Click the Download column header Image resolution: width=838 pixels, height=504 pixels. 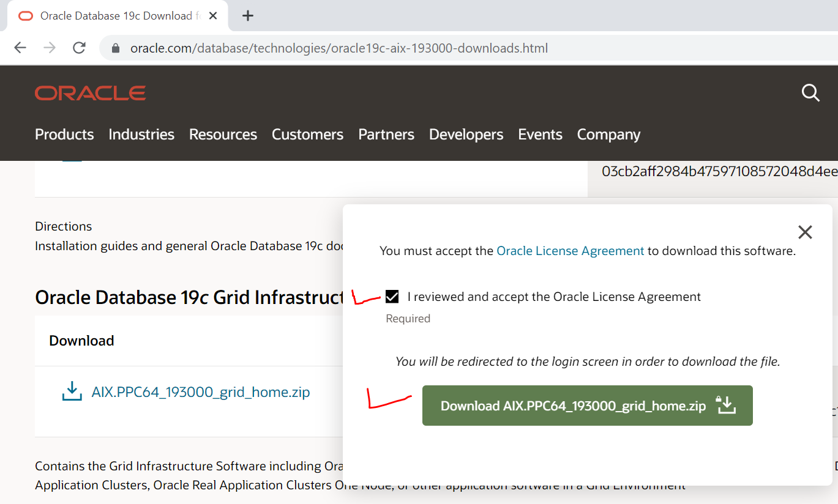pos(81,341)
